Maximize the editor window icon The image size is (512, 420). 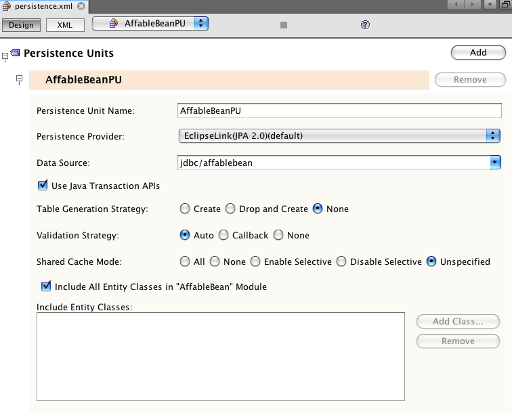pyautogui.click(x=505, y=5)
